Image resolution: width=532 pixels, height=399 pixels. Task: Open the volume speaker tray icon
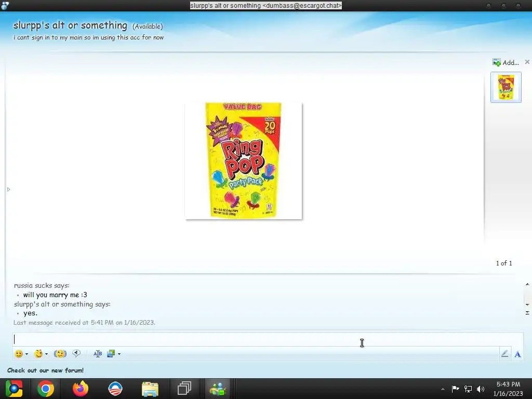point(481,389)
